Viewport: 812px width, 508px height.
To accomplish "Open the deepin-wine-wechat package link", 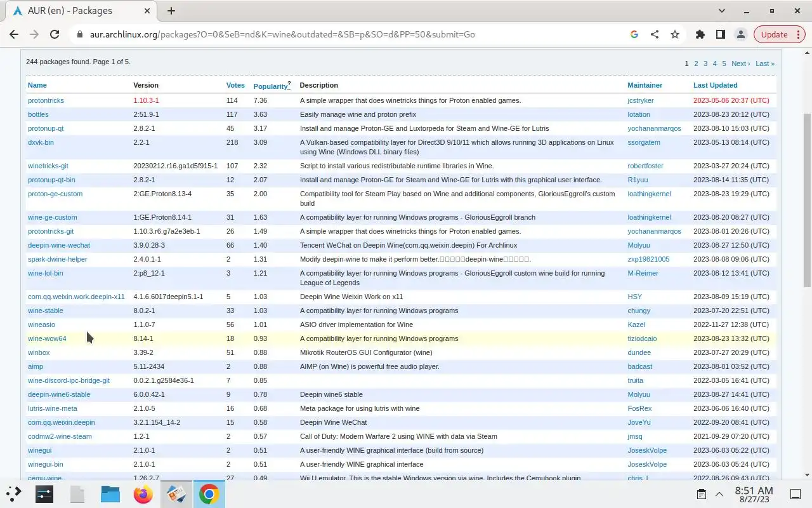I will (x=59, y=245).
